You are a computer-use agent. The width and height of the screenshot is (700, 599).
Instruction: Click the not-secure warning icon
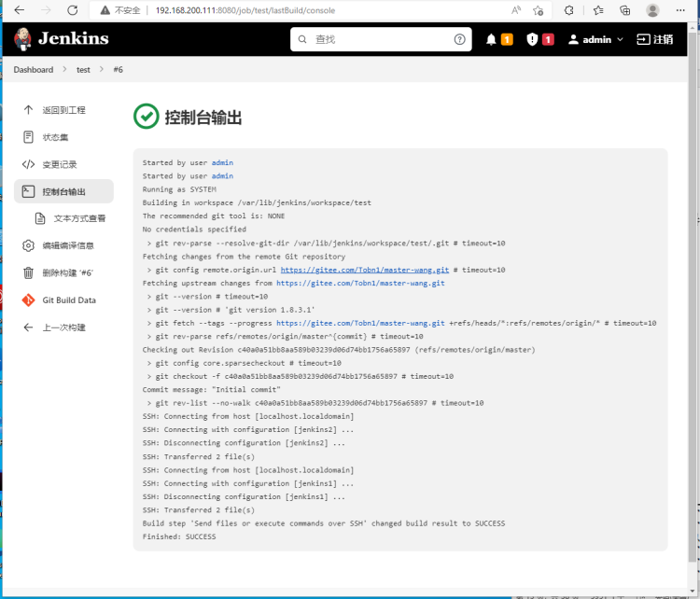coord(105,10)
